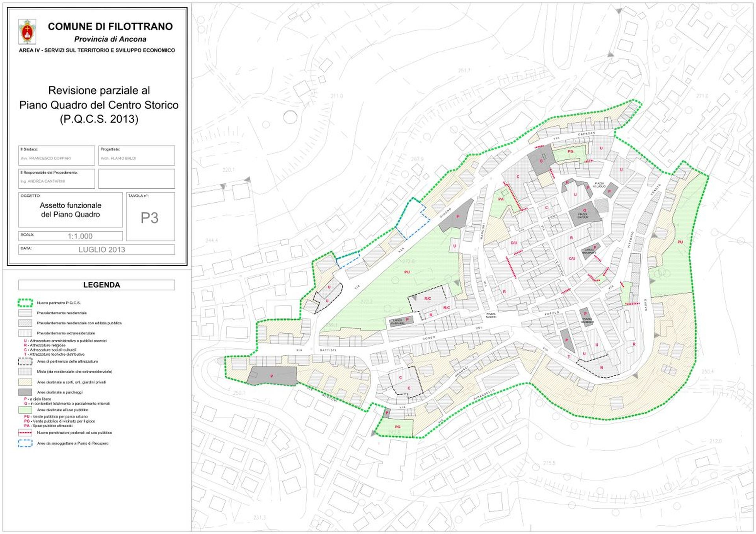Click the Prevalentemente residenziale hatch swatch

25,313
